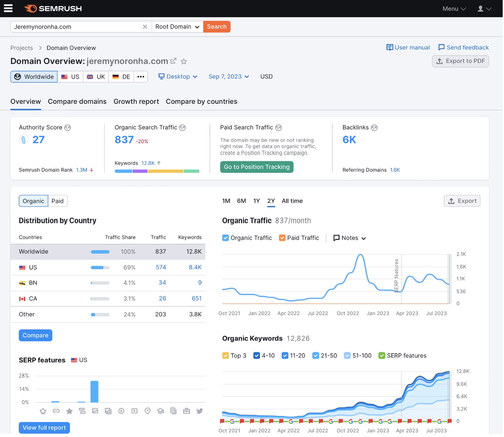Image resolution: width=504 pixels, height=437 pixels.
Task: Set chart range to 6M
Action: [x=241, y=201]
